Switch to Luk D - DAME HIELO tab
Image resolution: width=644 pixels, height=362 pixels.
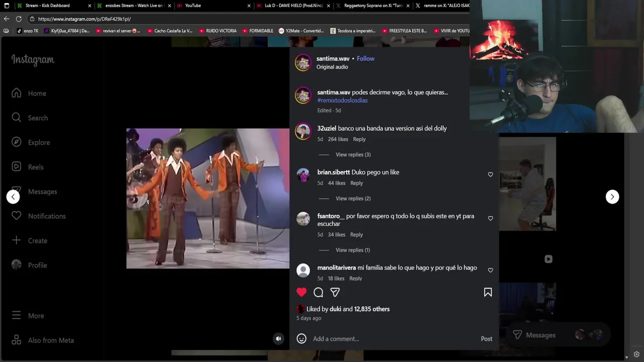pyautogui.click(x=294, y=6)
